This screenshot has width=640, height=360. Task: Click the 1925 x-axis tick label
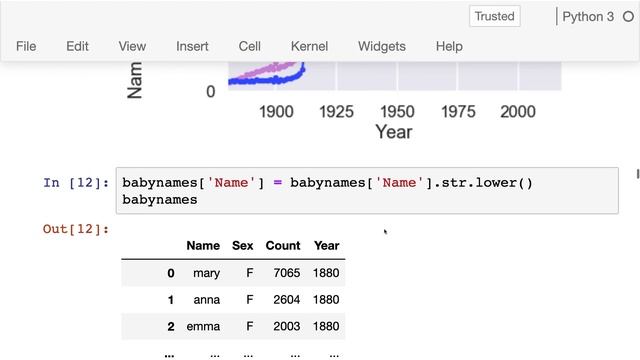point(336,111)
